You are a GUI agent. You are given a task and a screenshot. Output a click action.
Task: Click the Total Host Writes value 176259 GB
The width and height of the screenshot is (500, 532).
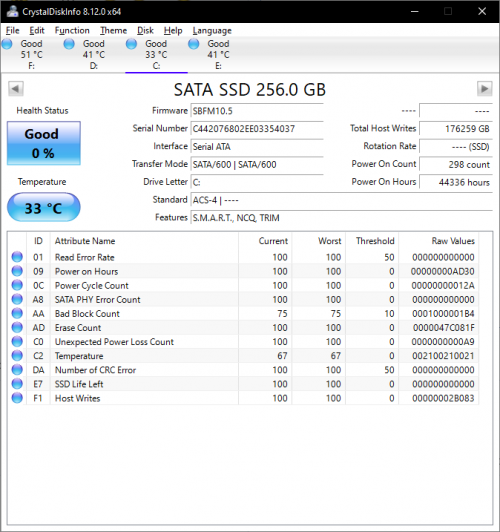click(x=456, y=129)
